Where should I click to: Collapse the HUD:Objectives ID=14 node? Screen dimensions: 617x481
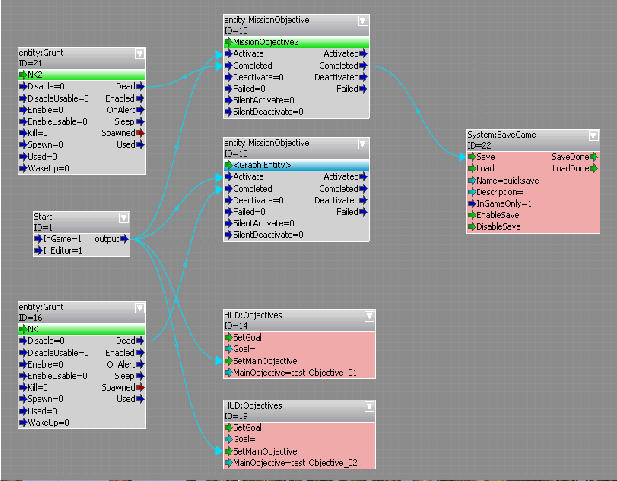pos(369,316)
